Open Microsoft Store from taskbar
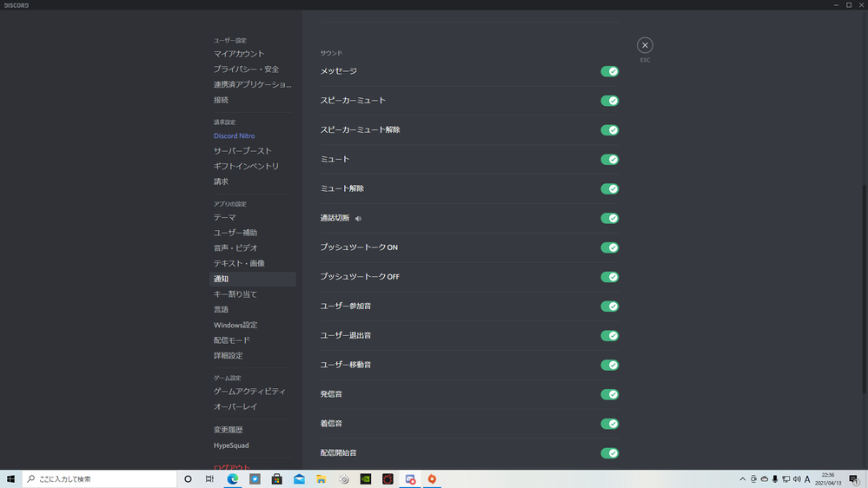This screenshot has width=868, height=488. coord(277,479)
